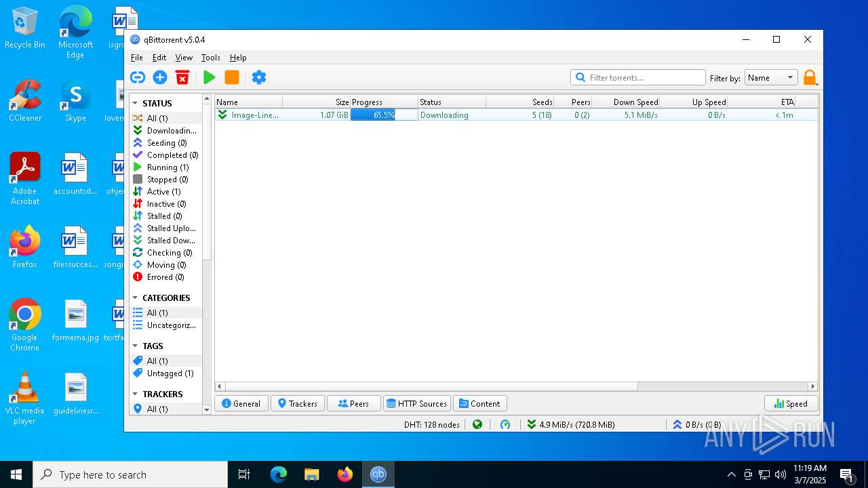This screenshot has height=488, width=868.
Task: Select All (1) under Tags
Action: pyautogui.click(x=165, y=361)
